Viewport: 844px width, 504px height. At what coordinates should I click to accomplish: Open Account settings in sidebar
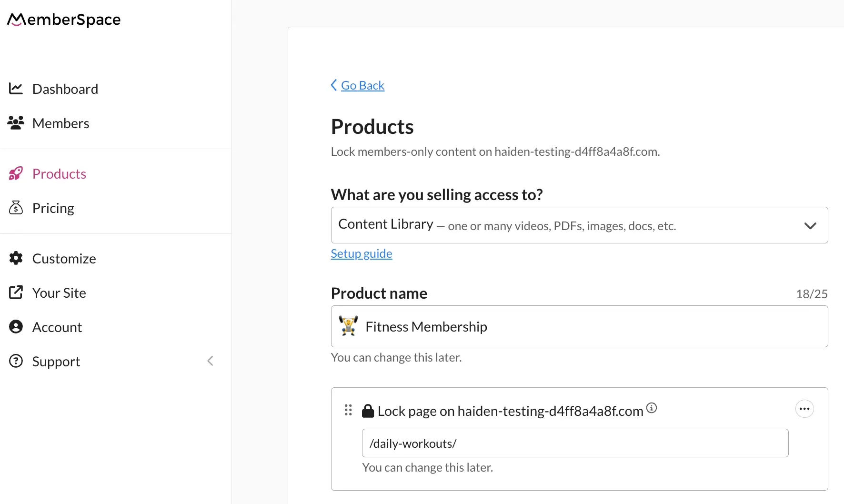click(57, 327)
